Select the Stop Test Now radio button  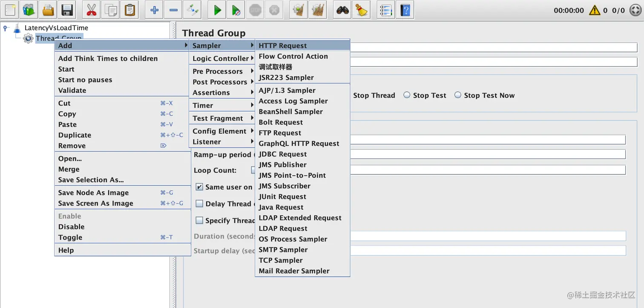[457, 95]
